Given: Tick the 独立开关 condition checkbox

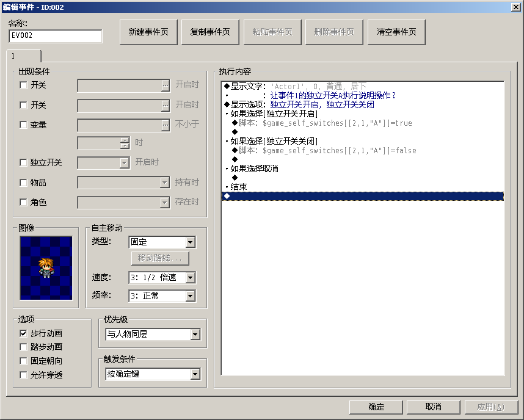Looking at the screenshot, I should point(23,163).
